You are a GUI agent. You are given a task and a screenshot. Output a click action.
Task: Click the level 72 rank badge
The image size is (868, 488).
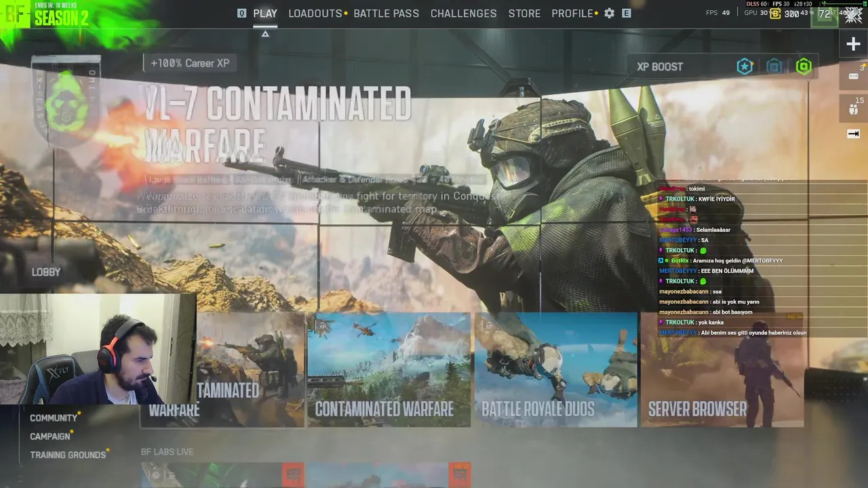825,14
